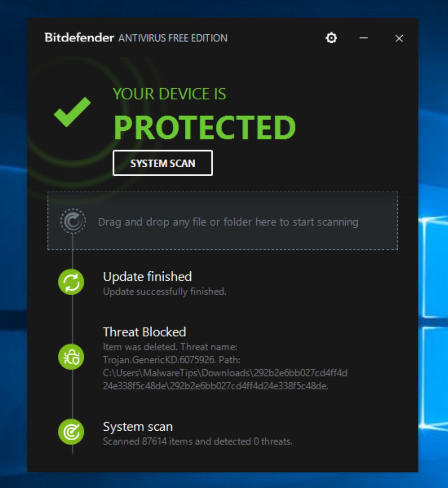Open settings via the gear icon

point(331,38)
